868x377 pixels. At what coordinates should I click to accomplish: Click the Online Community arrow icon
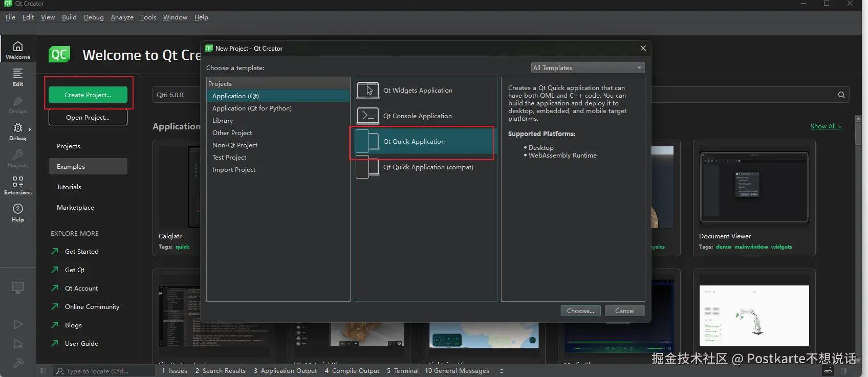(55, 306)
